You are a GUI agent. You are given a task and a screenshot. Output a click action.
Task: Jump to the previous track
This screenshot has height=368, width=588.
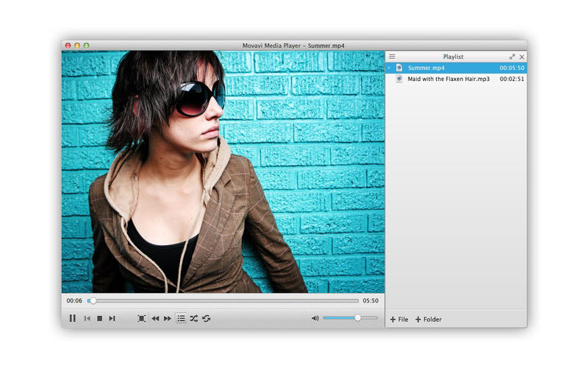[x=87, y=319]
